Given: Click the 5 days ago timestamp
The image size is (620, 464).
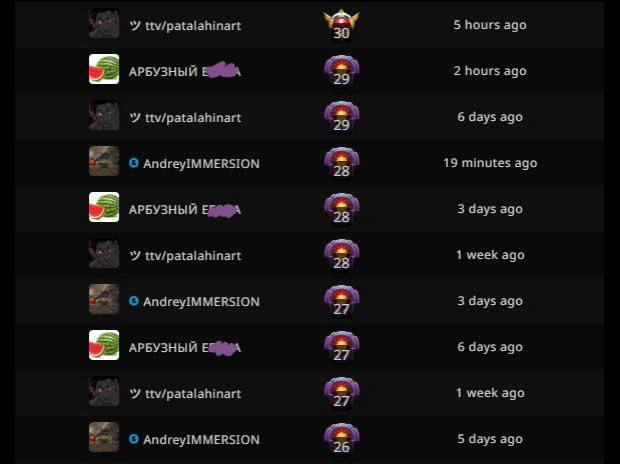Looking at the screenshot, I should coord(490,439).
